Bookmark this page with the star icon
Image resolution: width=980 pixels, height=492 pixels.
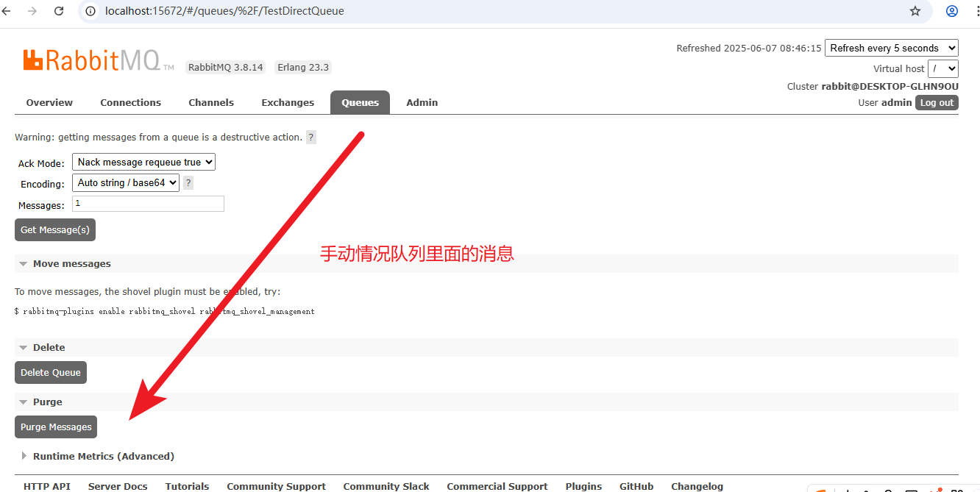tap(915, 11)
